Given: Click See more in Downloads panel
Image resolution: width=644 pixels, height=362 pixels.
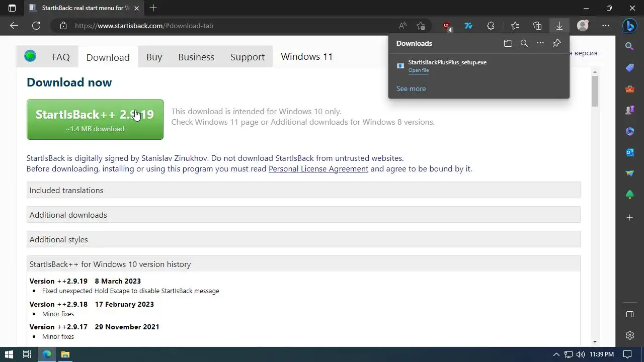Looking at the screenshot, I should point(411,88).
